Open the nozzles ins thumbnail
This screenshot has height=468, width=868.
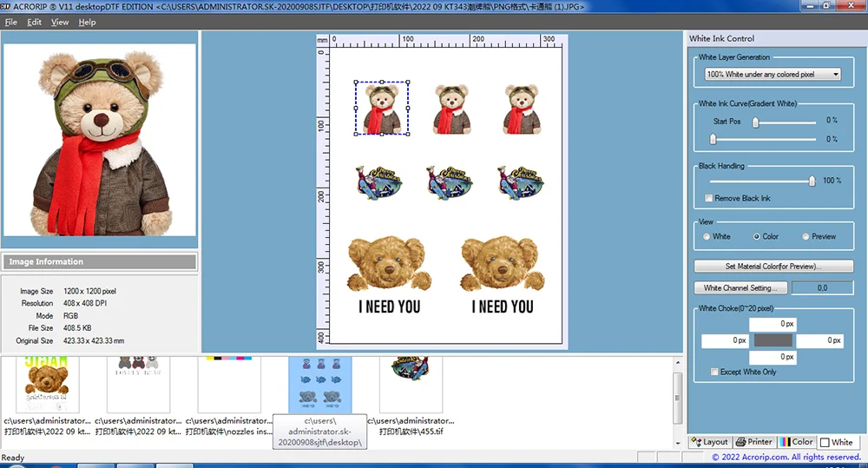click(x=229, y=385)
